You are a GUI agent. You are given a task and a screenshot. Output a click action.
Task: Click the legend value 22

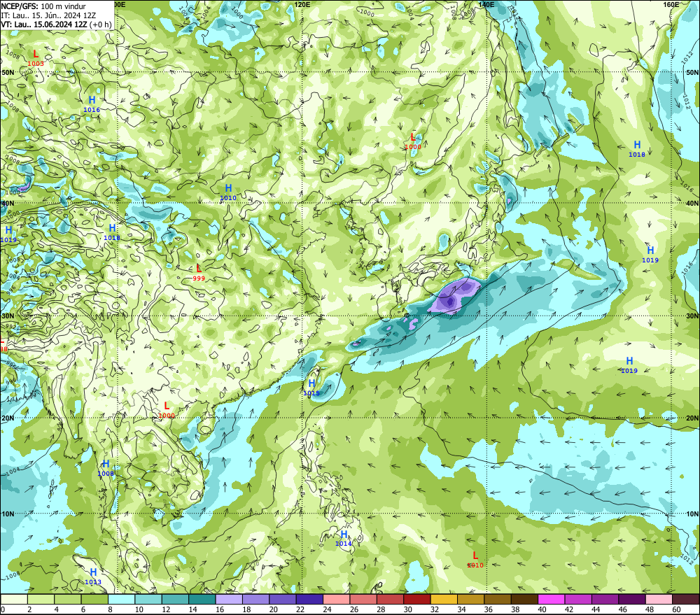click(300, 609)
